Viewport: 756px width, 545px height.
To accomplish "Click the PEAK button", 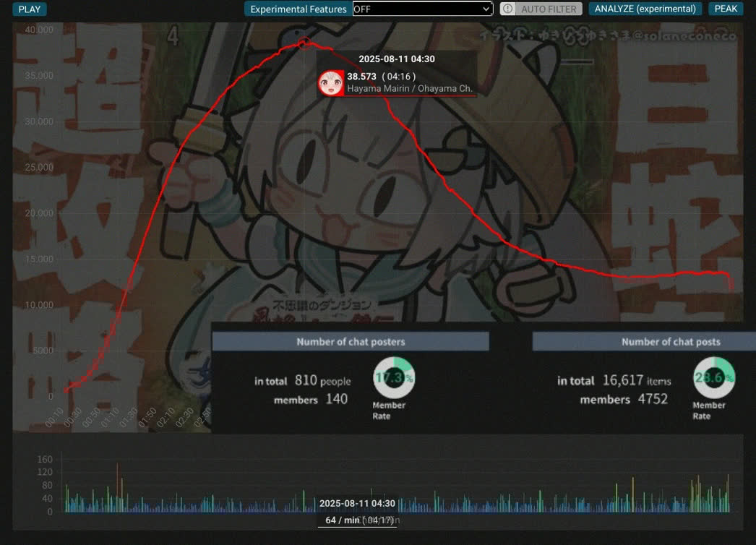I will point(726,9).
